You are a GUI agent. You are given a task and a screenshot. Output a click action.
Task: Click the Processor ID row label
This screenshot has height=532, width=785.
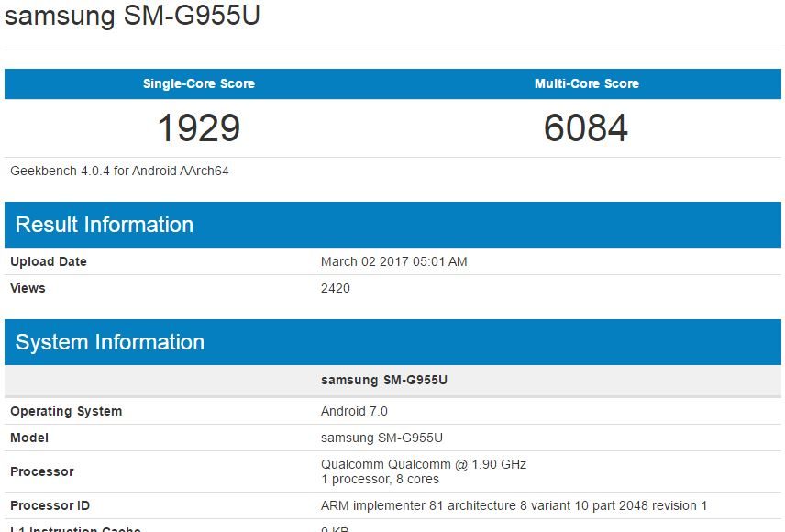click(x=50, y=505)
